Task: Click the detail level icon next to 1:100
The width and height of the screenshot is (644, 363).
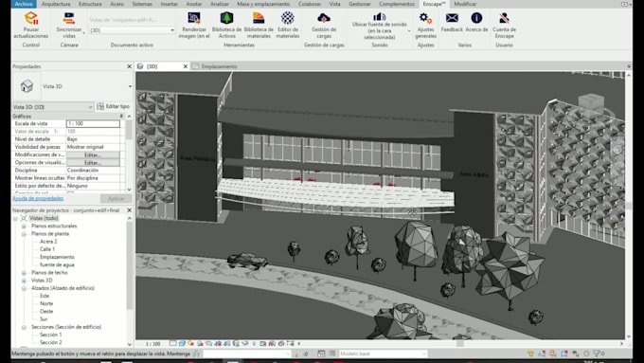Action: (x=173, y=343)
